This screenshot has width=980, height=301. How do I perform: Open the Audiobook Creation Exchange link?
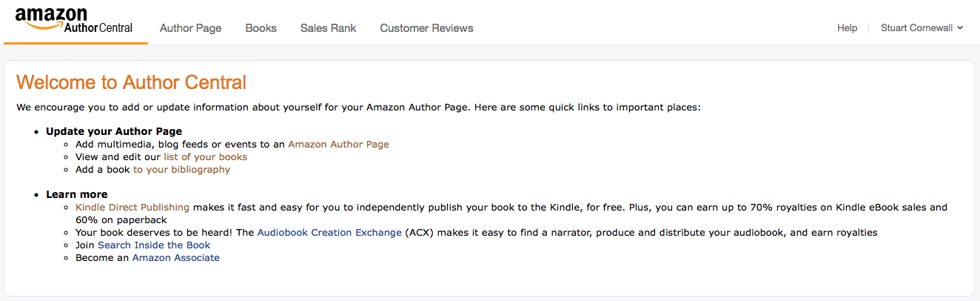pos(329,233)
